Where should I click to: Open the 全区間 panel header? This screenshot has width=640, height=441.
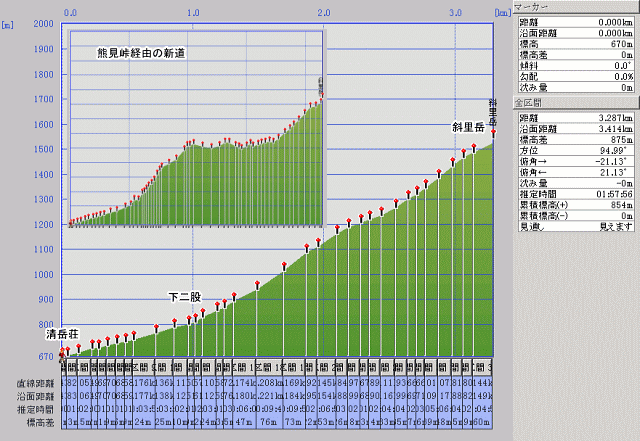point(575,103)
